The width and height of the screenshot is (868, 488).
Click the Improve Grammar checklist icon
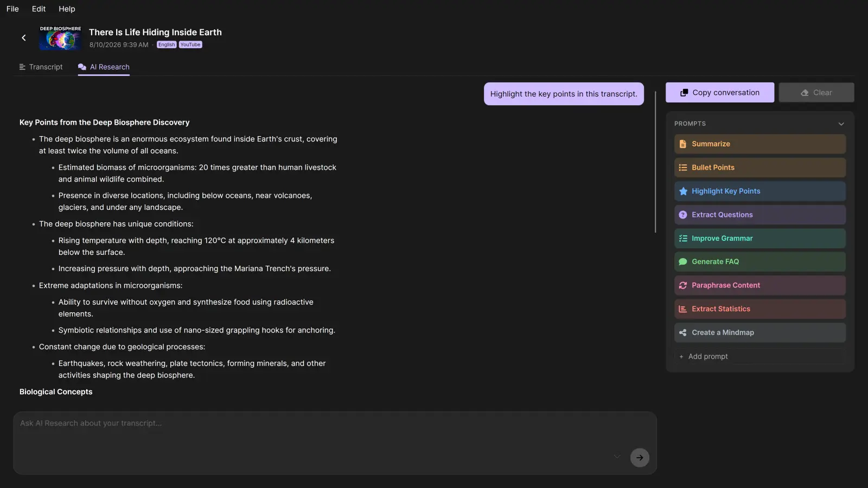(683, 239)
